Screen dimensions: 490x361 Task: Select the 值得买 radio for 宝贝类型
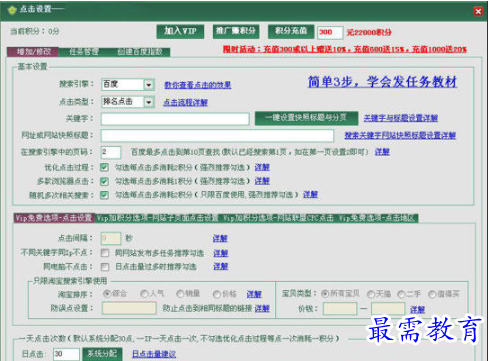432,294
